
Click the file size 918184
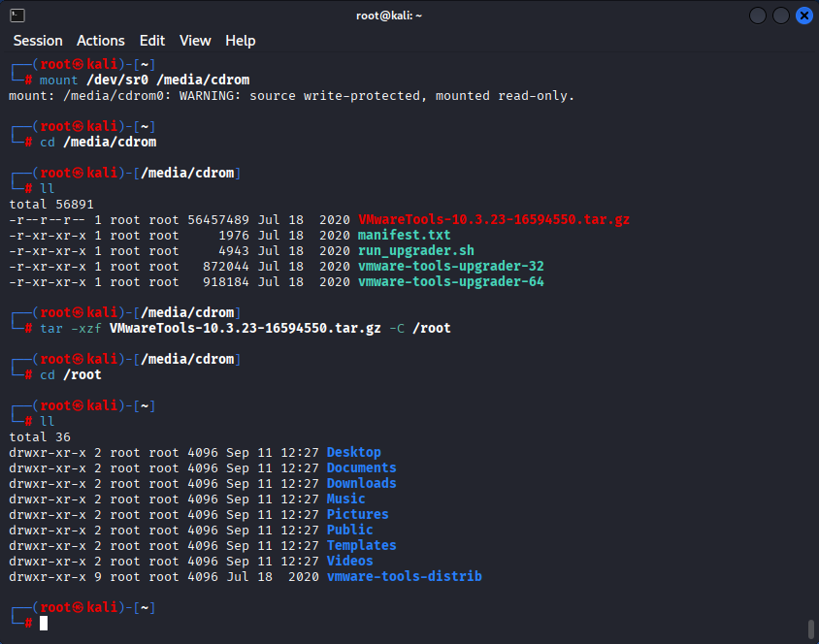click(x=226, y=282)
